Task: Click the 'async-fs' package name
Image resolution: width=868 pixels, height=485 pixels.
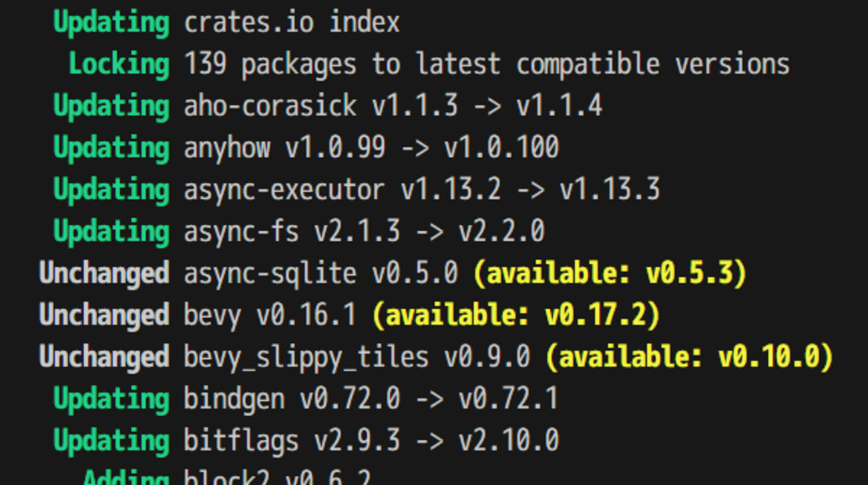Action: click(x=241, y=232)
